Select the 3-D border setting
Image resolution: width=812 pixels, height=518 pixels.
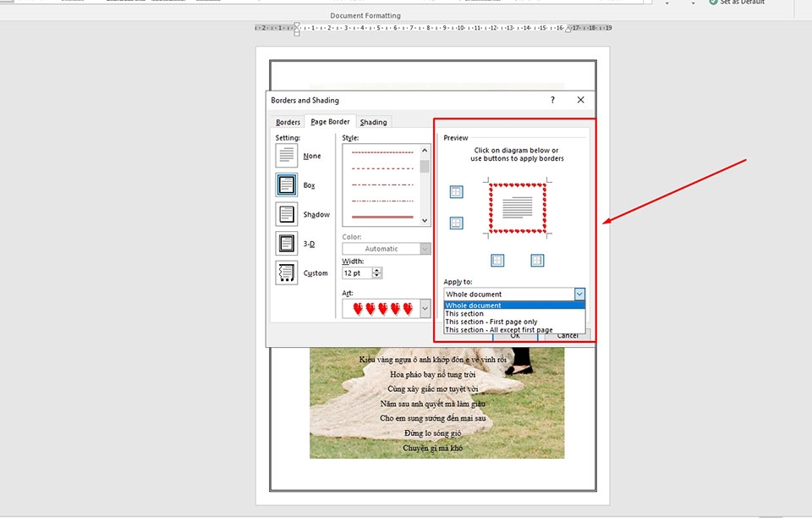click(x=285, y=244)
